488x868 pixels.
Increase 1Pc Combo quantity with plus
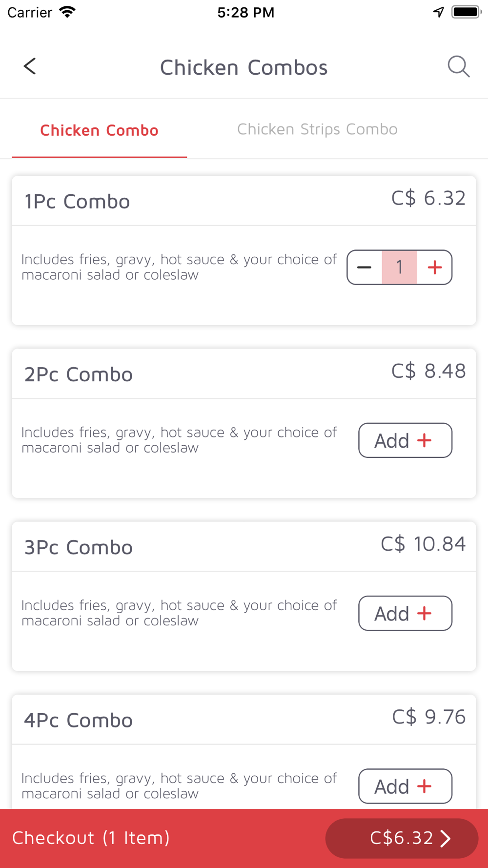coord(435,268)
